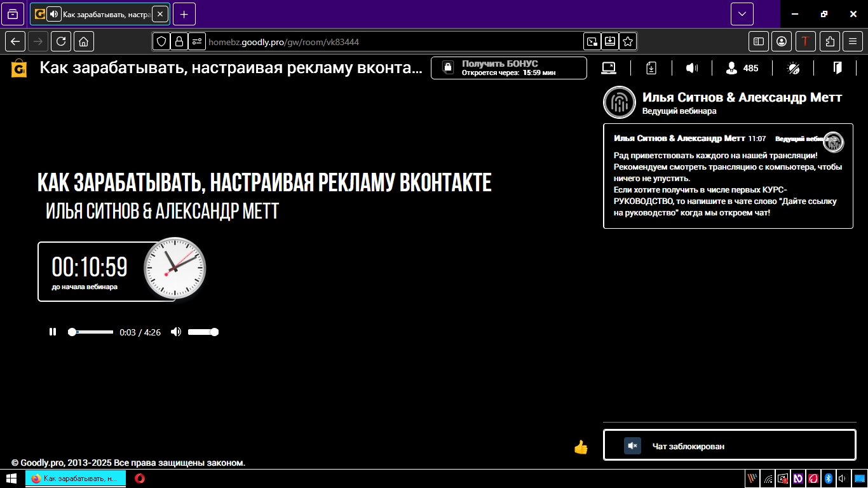Open the site permissions icon in address bar
Viewport: 868px width, 488px height.
[x=197, y=41]
